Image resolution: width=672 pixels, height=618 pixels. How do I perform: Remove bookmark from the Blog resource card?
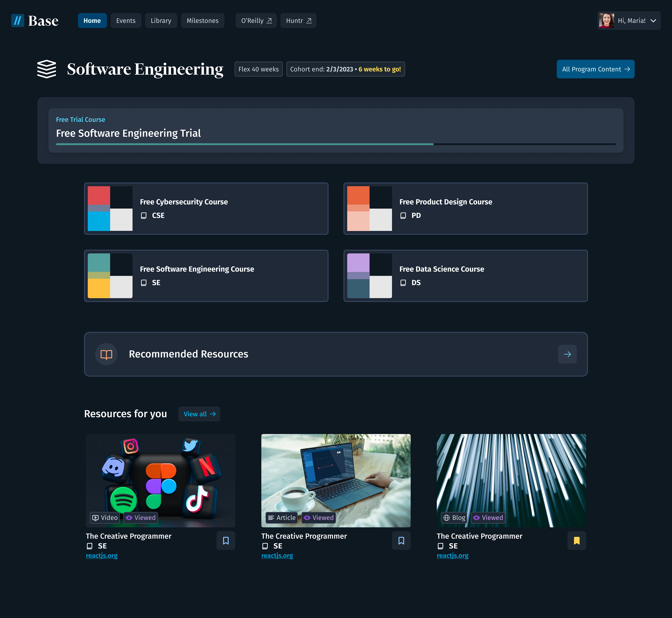[x=577, y=541]
